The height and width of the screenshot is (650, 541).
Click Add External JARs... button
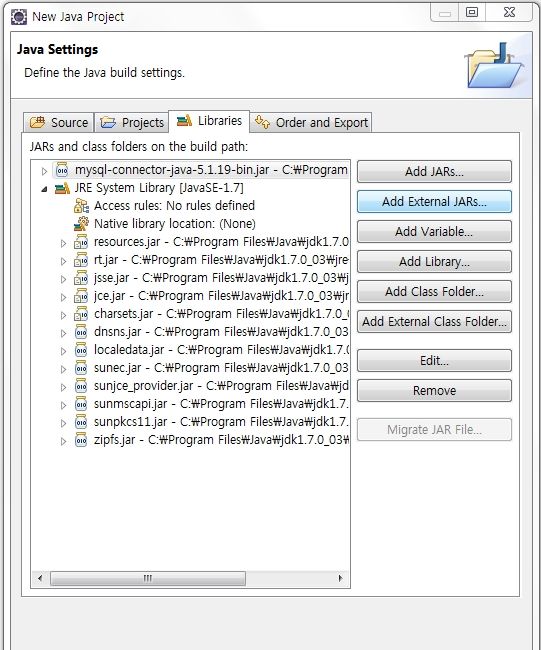(x=434, y=201)
